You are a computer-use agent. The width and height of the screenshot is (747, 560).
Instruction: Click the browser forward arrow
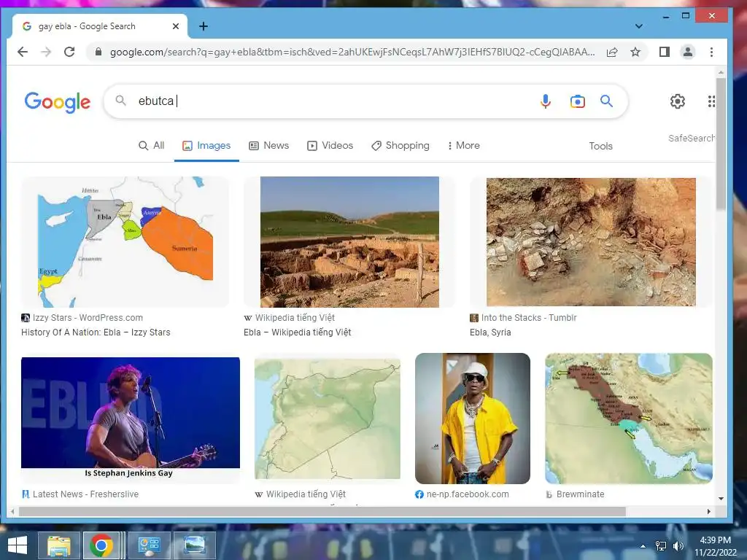46,52
